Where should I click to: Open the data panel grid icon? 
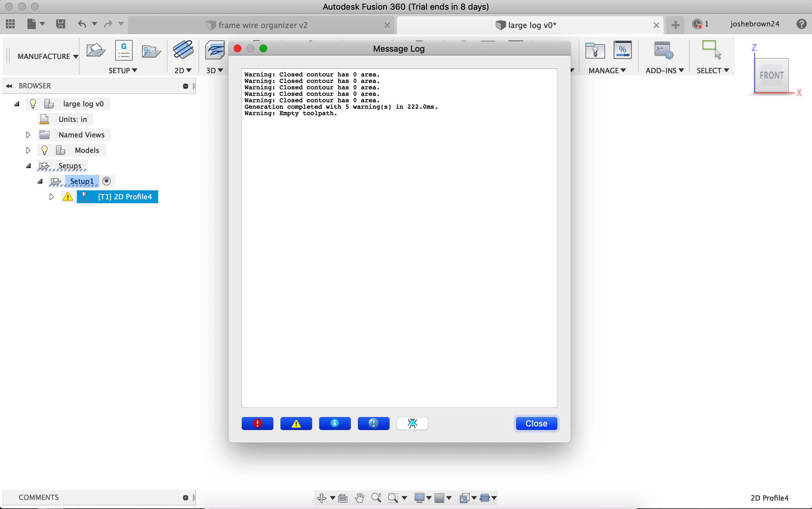tap(10, 24)
